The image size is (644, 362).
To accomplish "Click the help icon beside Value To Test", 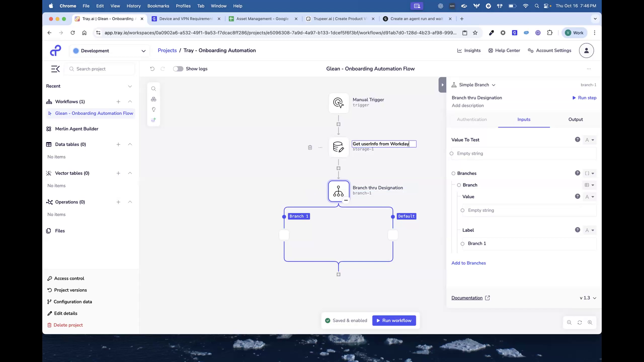I will [x=577, y=140].
